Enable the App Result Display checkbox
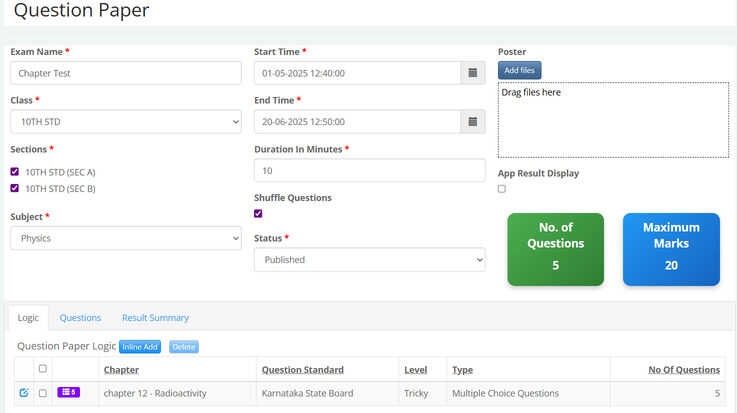This screenshot has width=737, height=413. click(502, 189)
